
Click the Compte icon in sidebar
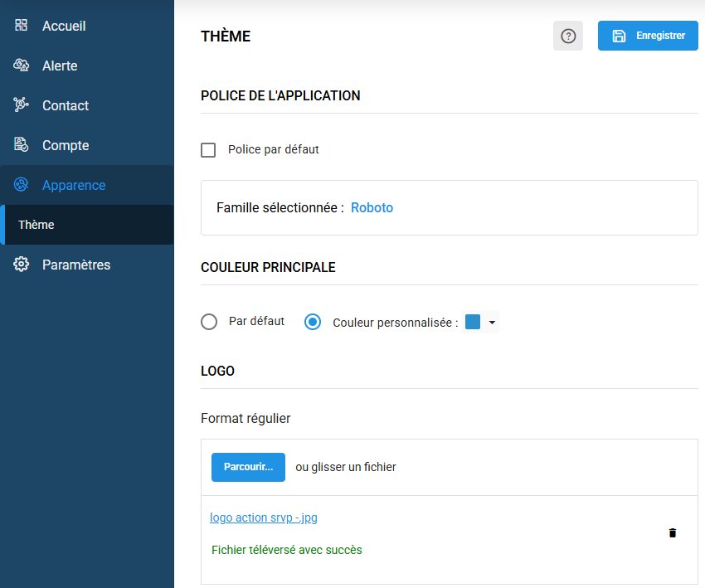click(x=22, y=145)
